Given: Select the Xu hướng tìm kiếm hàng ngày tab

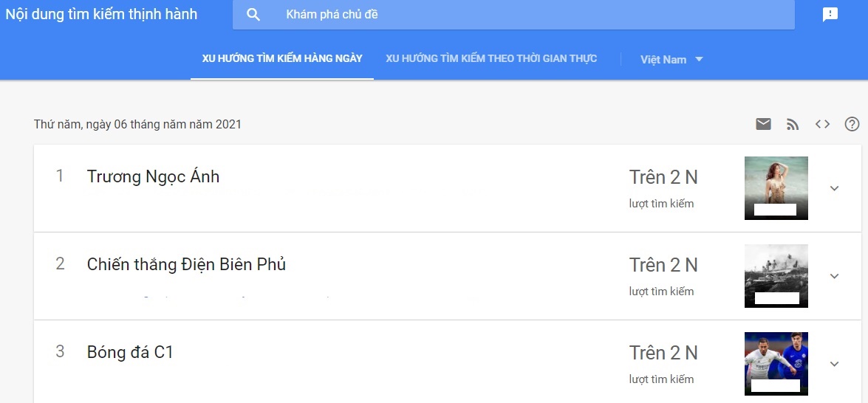Looking at the screenshot, I should pyautogui.click(x=282, y=58).
